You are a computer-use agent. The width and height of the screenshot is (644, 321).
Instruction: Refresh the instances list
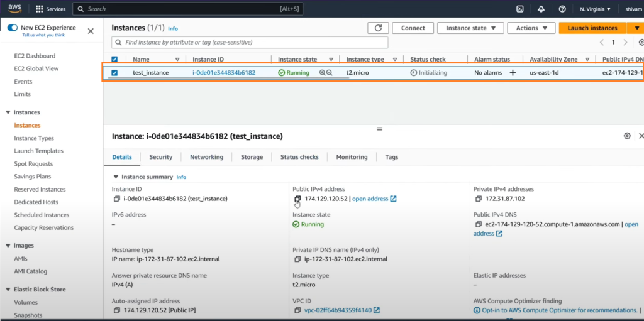(x=378, y=28)
